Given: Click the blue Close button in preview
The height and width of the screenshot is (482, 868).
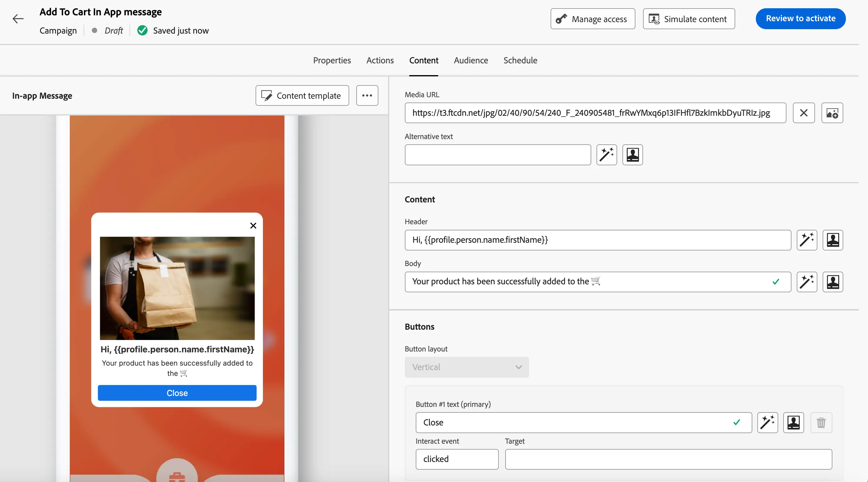Looking at the screenshot, I should [x=177, y=393].
